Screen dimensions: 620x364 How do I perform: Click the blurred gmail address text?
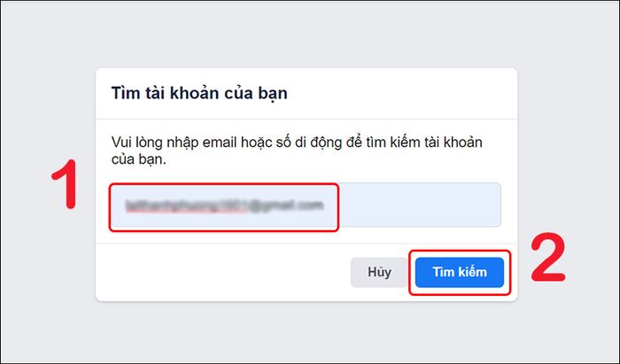point(225,205)
